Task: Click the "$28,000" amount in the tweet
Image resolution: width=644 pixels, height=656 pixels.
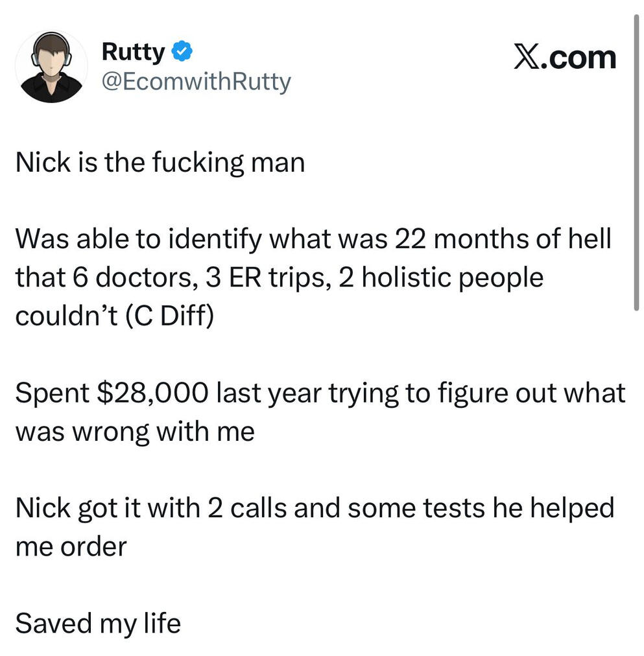Action: 153,393
